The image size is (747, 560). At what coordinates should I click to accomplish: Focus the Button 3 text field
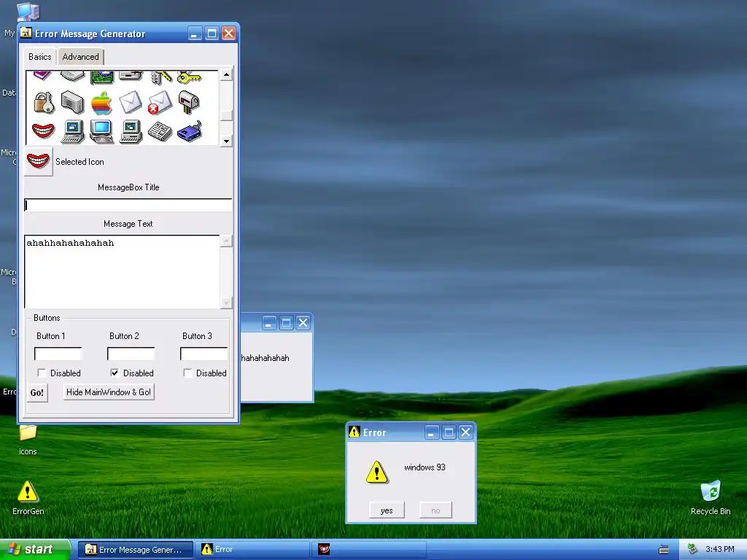coord(204,354)
